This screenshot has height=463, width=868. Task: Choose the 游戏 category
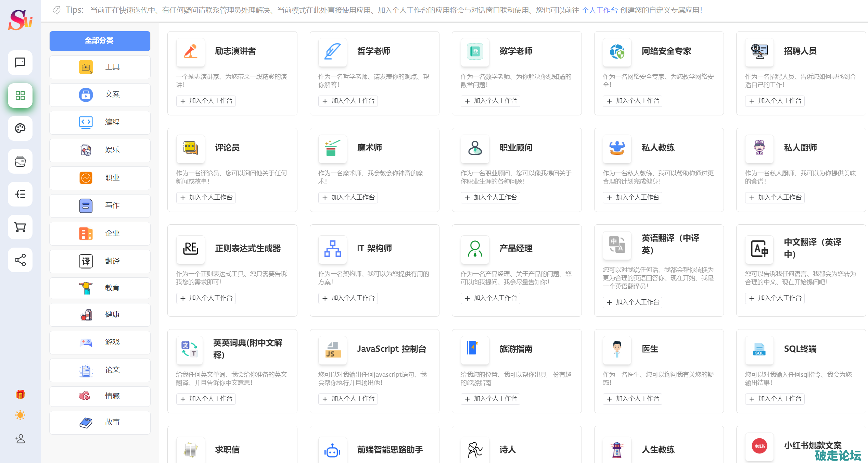coord(100,342)
